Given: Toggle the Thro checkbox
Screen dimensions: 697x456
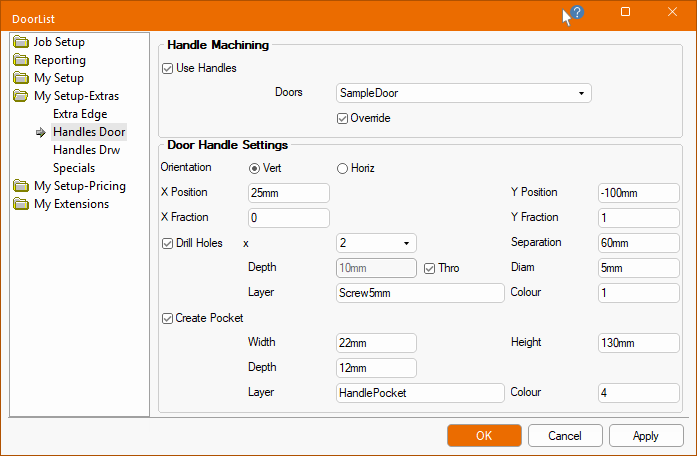Looking at the screenshot, I should (x=430, y=268).
